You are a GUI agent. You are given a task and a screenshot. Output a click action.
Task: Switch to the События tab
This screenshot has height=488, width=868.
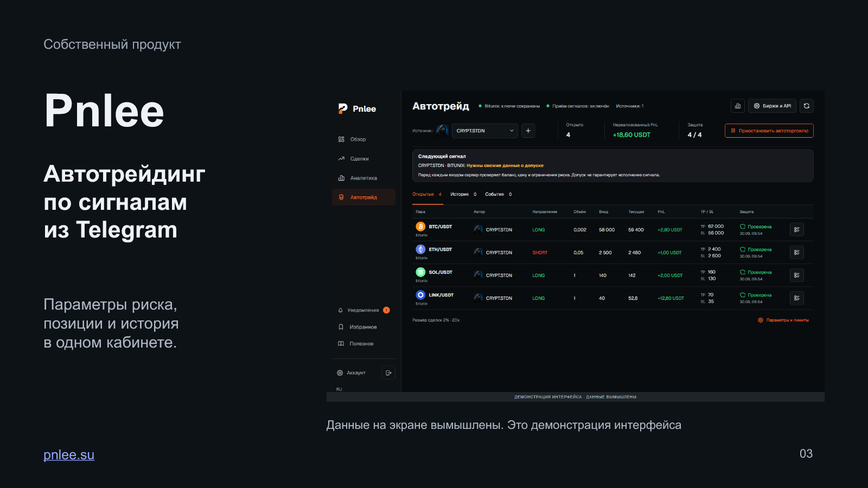[499, 194]
